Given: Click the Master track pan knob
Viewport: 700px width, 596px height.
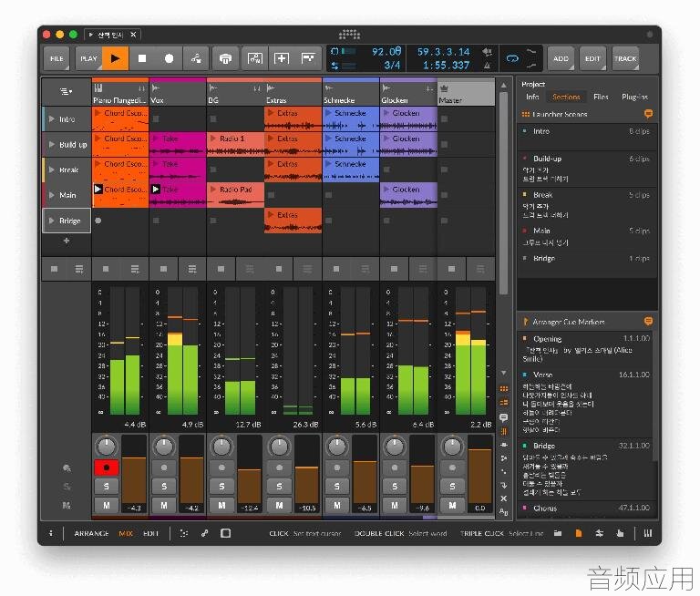Looking at the screenshot, I should (452, 447).
